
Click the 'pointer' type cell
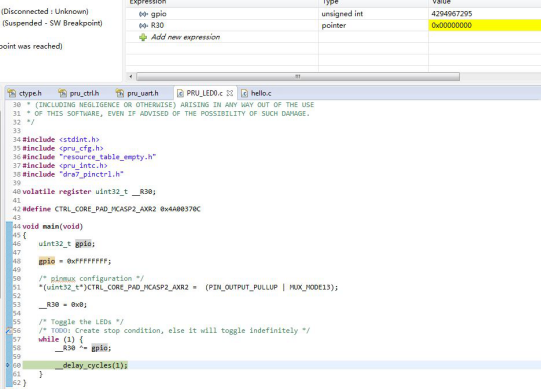pos(334,26)
